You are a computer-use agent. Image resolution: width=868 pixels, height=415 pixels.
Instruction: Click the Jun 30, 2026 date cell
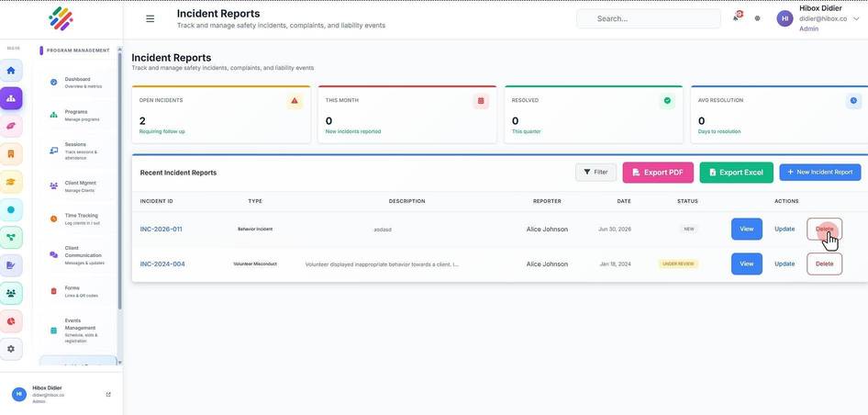click(x=615, y=229)
